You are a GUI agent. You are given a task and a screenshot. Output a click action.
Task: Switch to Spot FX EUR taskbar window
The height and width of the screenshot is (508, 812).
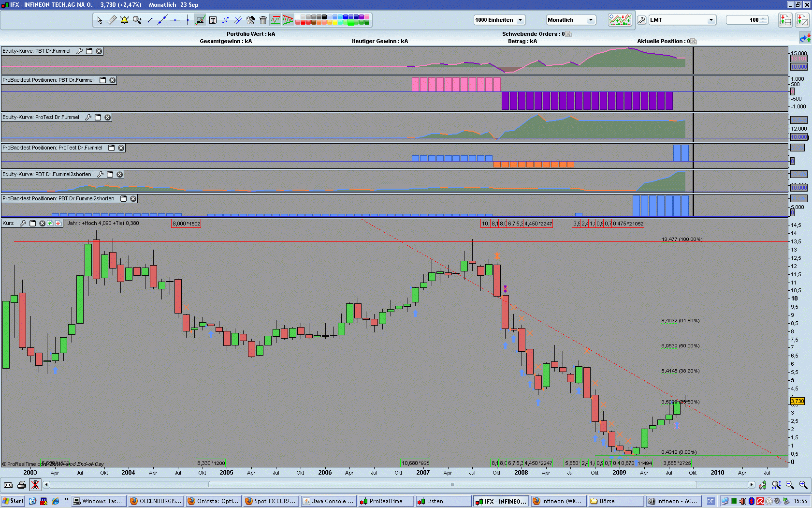coord(271,501)
